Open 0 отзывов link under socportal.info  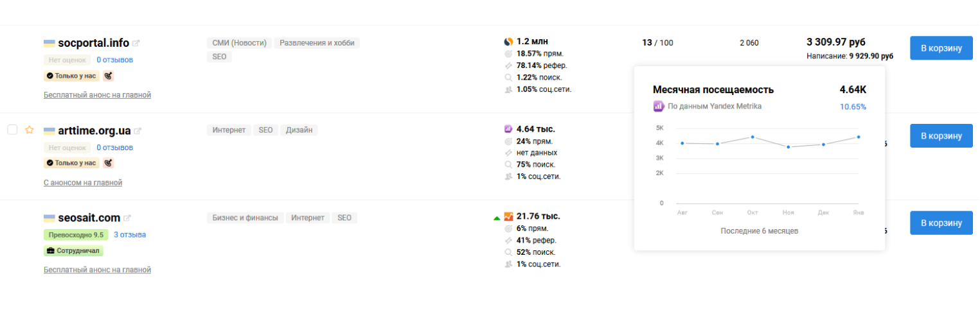pos(115,60)
